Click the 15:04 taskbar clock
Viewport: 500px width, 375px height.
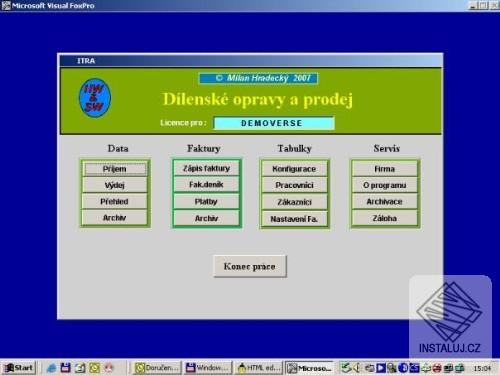(482, 368)
